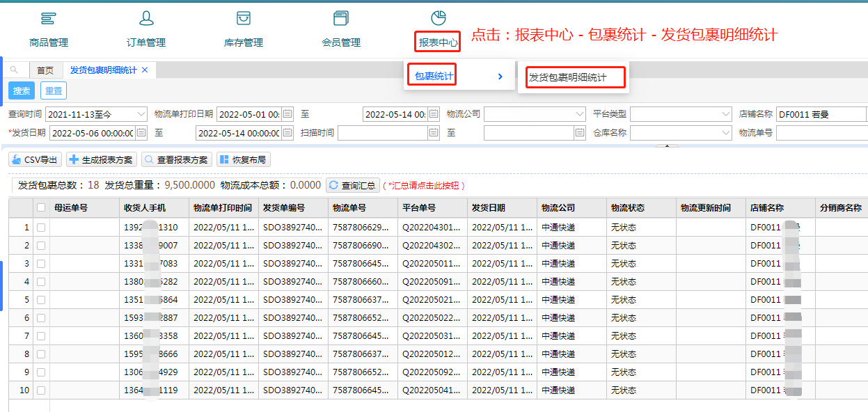Click the 查询汇总 button

(353, 185)
